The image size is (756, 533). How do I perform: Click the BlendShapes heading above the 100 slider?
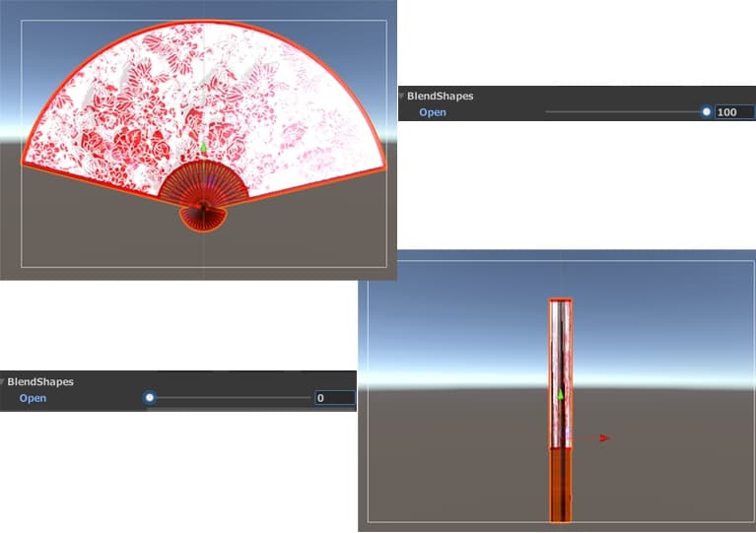click(441, 96)
